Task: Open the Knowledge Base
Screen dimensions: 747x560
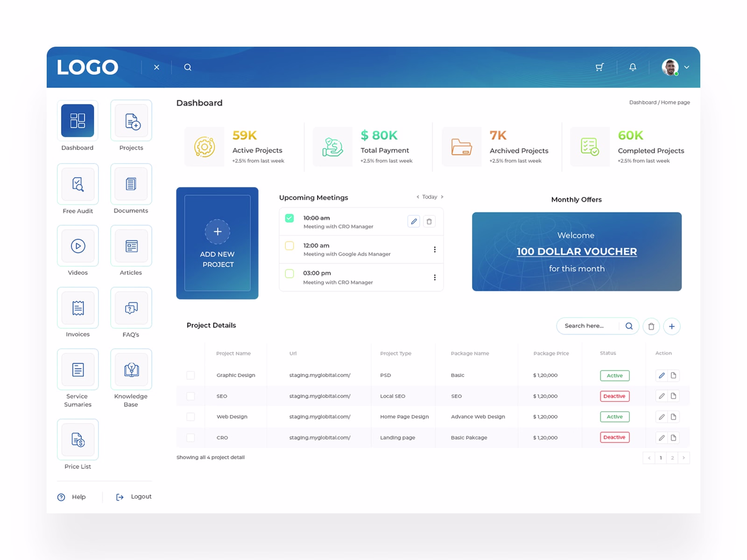Action: pos(131,369)
